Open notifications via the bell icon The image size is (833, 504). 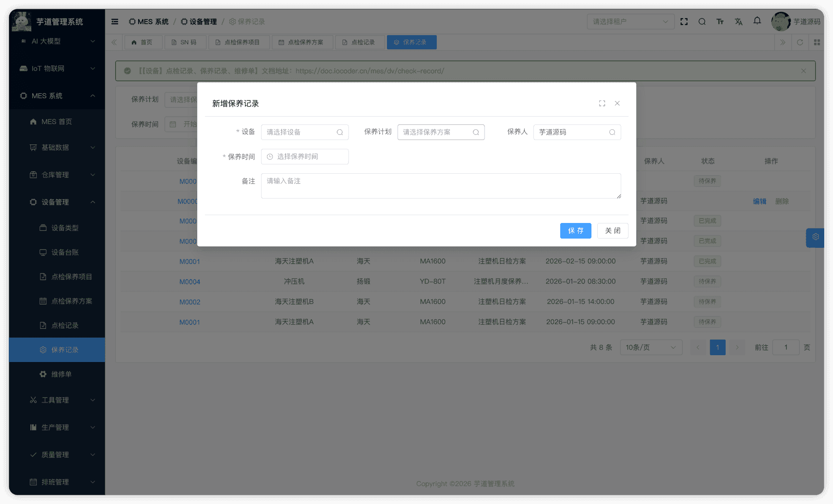point(757,21)
